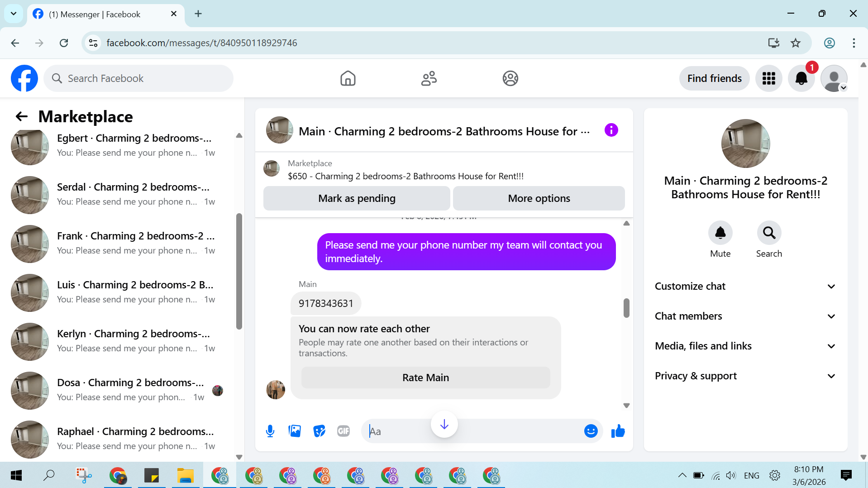Click the Find friends button
The image size is (868, 488).
(x=714, y=78)
